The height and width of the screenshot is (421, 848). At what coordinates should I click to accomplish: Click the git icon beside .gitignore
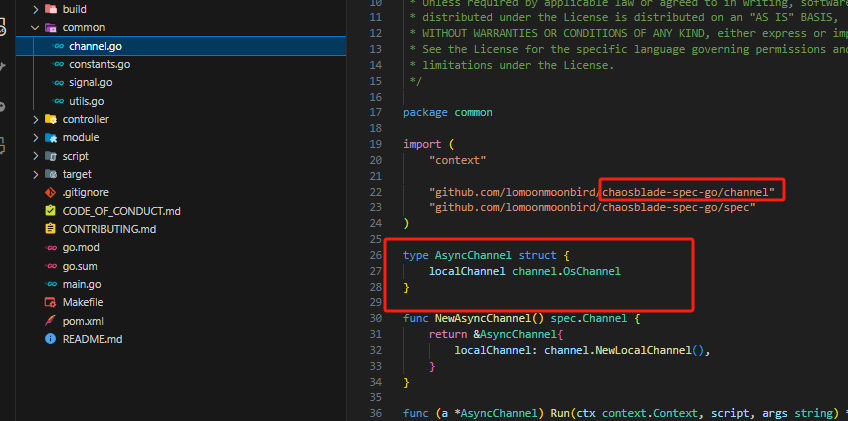click(51, 193)
